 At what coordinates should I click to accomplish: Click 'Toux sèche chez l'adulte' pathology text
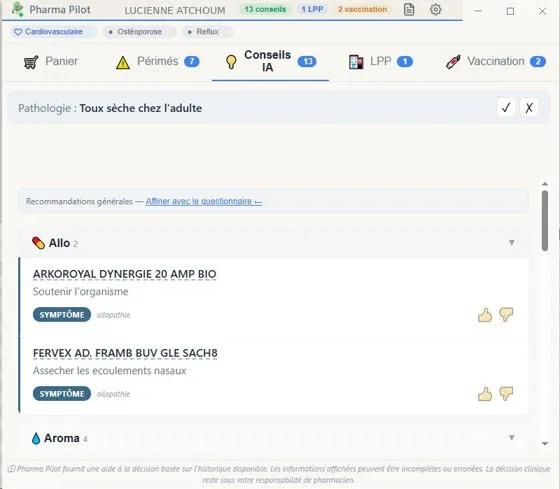point(141,108)
